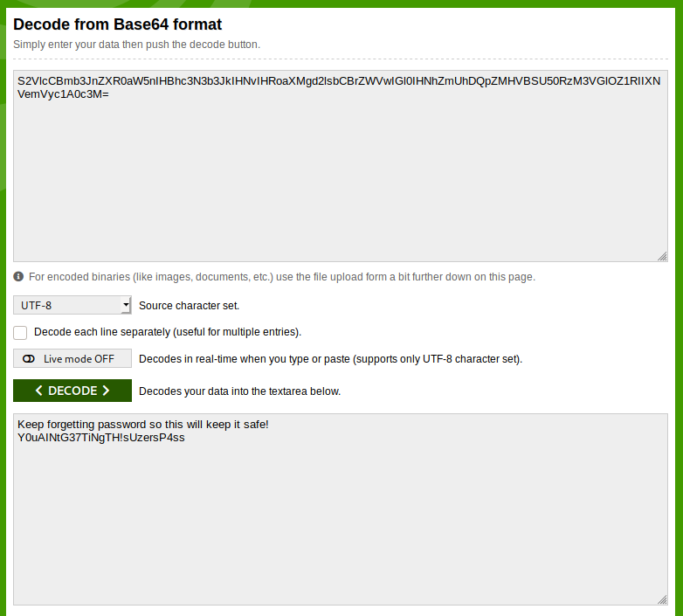
Task: Click the 'Decodes in real-time' description text
Action: (x=331, y=359)
